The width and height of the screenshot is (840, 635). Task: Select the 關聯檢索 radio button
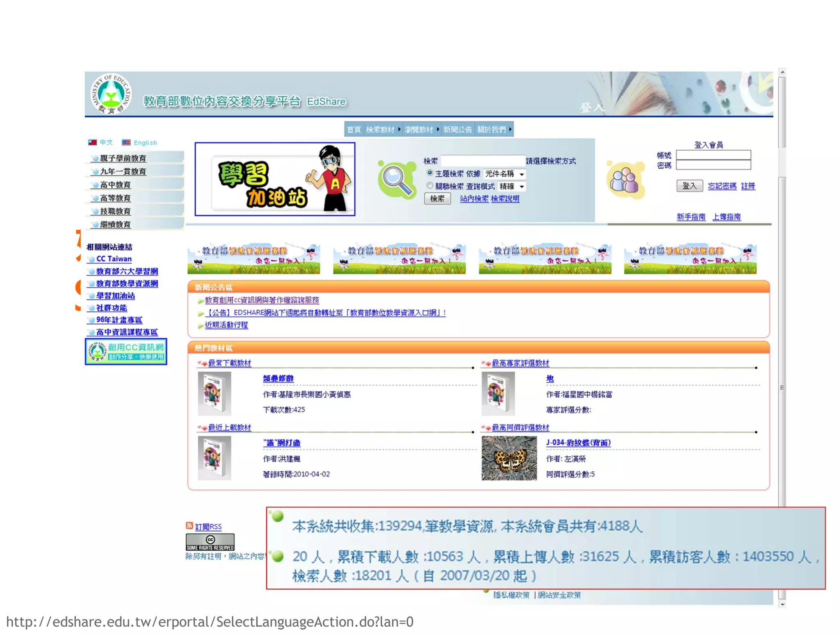(429, 185)
